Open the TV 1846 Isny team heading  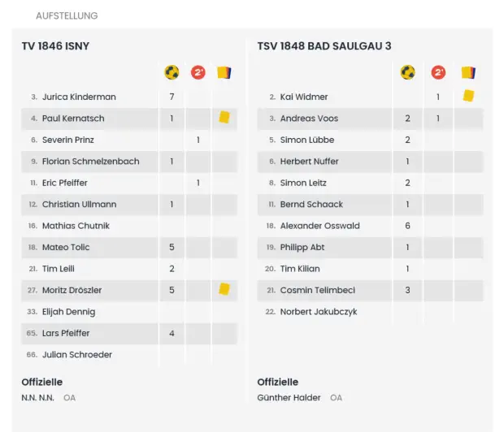55,46
